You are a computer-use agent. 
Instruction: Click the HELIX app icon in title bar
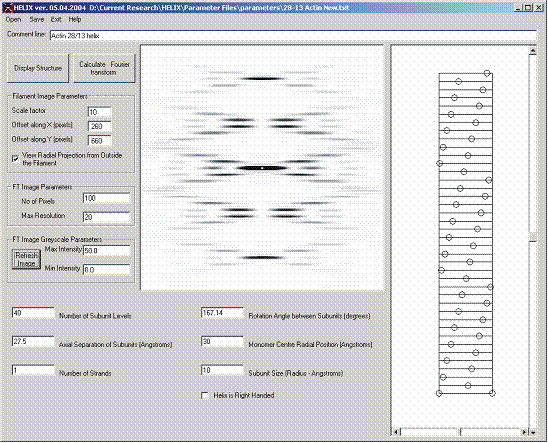pos(7,7)
